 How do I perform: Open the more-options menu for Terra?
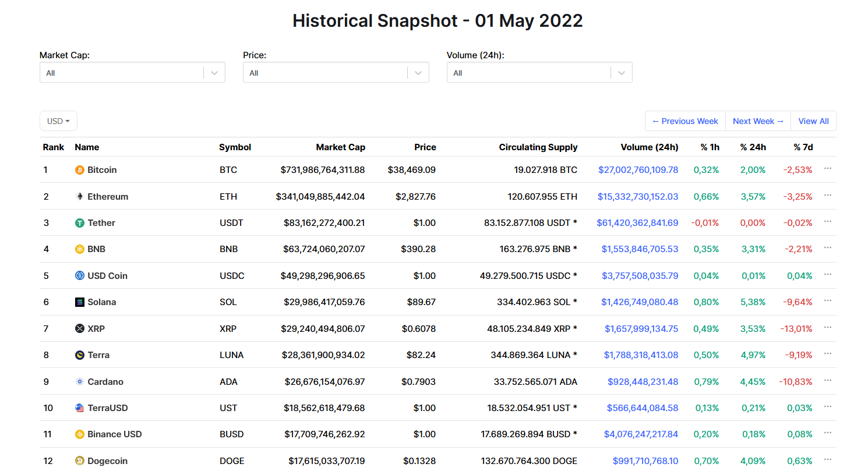click(828, 353)
